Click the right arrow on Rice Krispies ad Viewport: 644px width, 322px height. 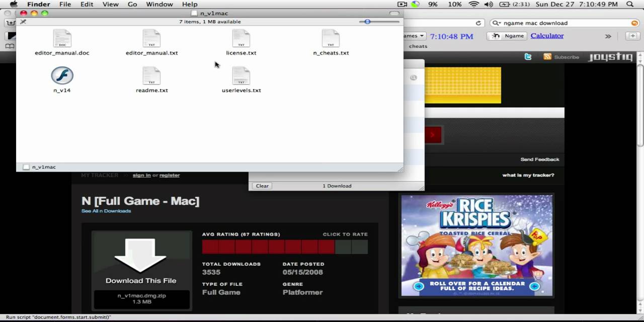point(534,286)
